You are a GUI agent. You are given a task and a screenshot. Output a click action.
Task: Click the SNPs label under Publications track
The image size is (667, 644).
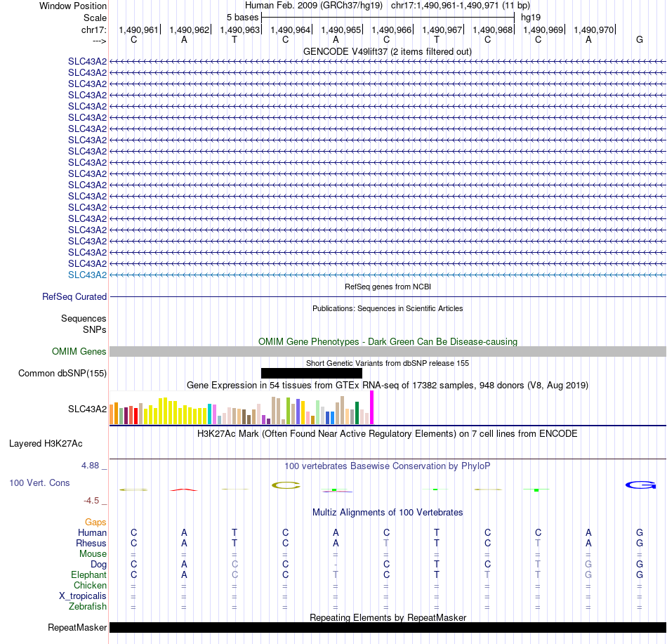pyautogui.click(x=95, y=329)
